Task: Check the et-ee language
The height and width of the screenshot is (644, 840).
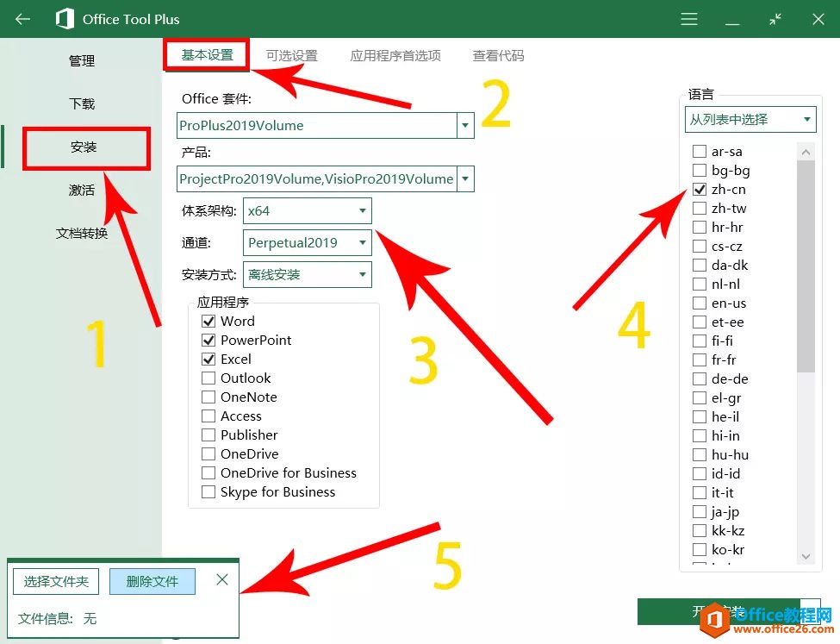Action: point(699,322)
